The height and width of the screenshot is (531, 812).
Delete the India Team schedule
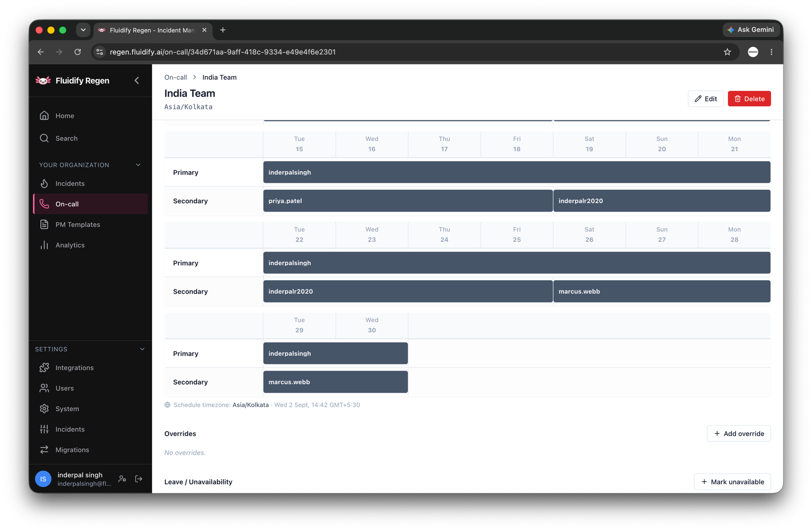tap(749, 99)
